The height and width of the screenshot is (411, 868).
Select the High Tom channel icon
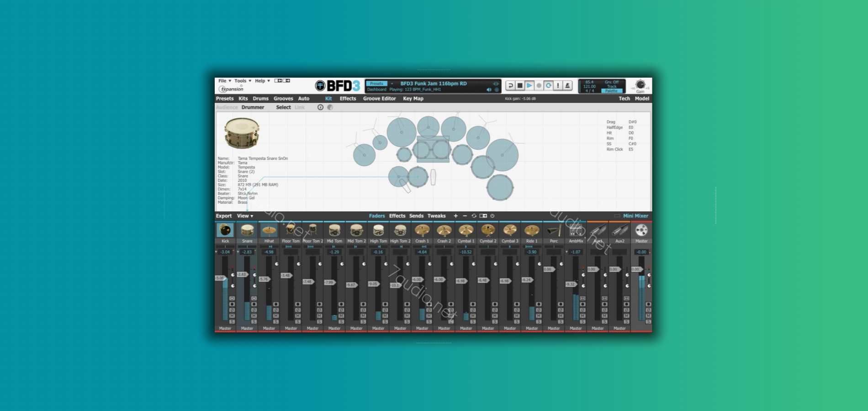[x=378, y=230]
